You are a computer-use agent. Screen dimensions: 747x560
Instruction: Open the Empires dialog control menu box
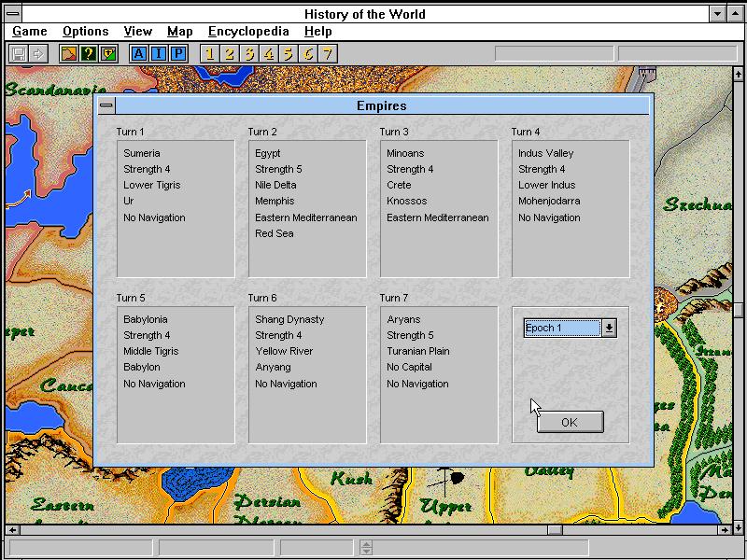(106, 105)
